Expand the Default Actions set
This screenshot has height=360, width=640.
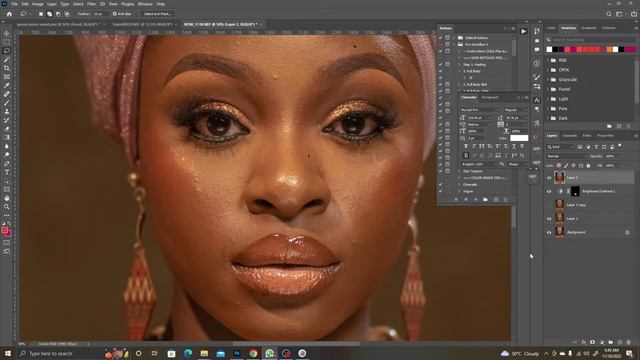point(453,38)
